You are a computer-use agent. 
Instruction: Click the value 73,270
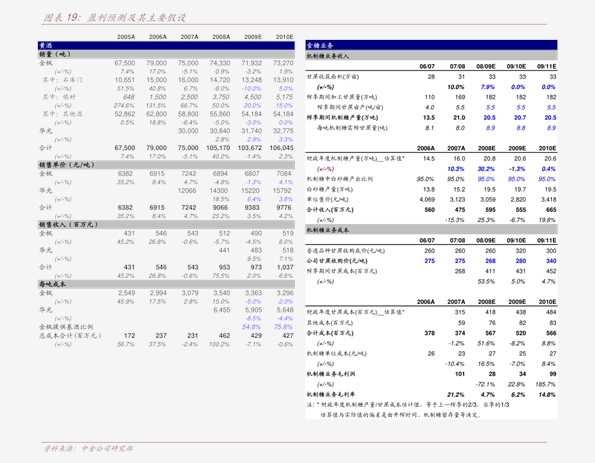283,63
